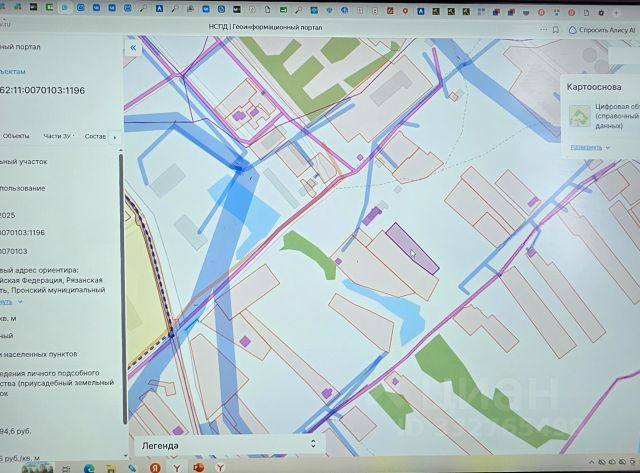The height and width of the screenshot is (473, 640).
Task: Open File Explorer from the taskbar
Action: point(111,468)
